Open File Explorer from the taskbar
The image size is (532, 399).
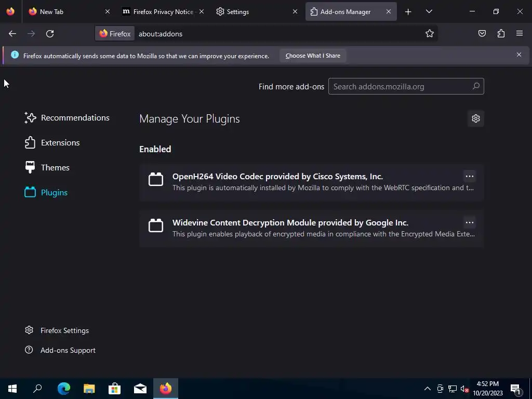point(89,389)
